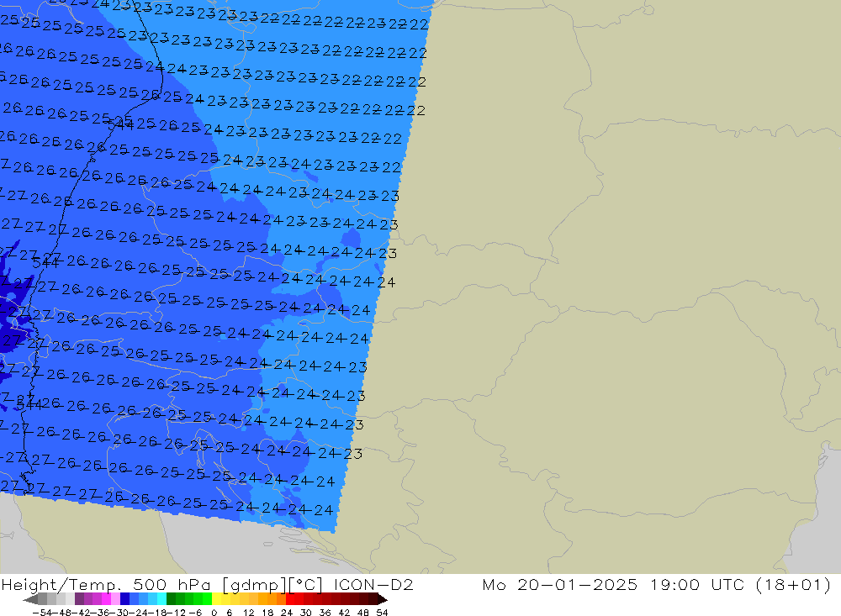Screen dimensions: 841x616
Task: Select the dark green legend swatch at -12
Action: click(171, 599)
